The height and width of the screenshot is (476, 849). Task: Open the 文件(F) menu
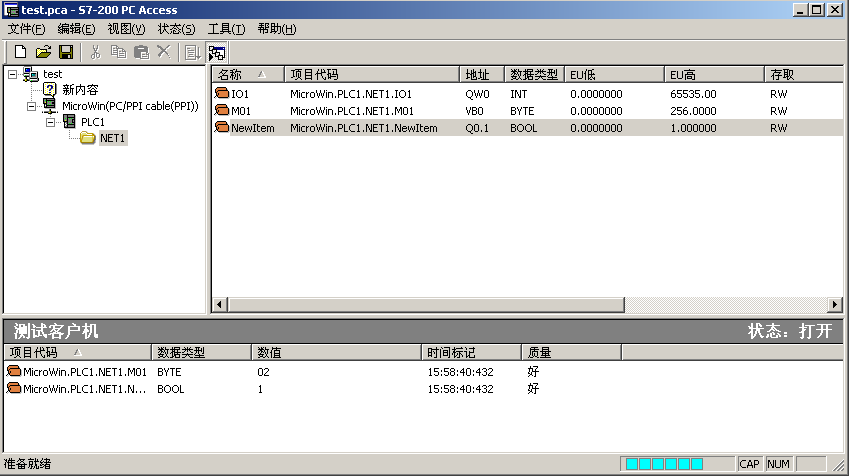27,29
